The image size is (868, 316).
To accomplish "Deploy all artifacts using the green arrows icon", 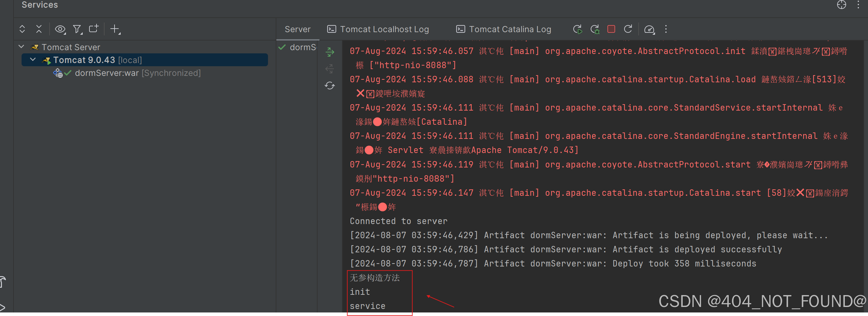I will [x=329, y=52].
